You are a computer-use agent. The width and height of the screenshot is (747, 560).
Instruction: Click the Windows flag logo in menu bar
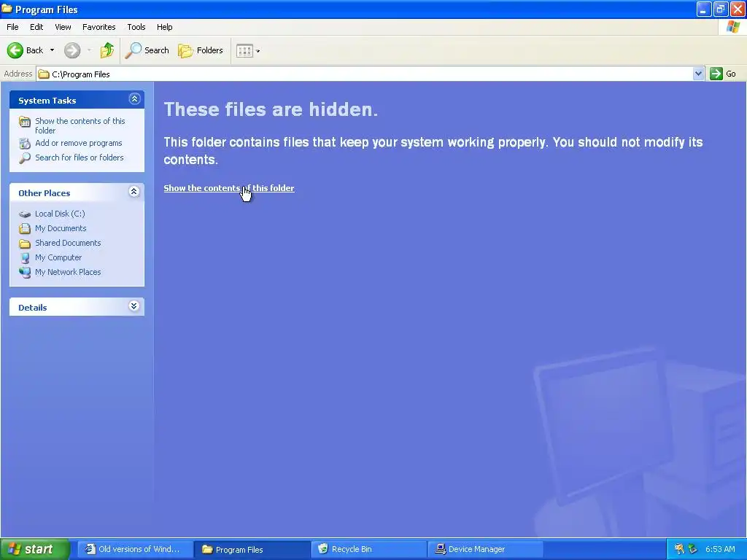[x=732, y=27]
